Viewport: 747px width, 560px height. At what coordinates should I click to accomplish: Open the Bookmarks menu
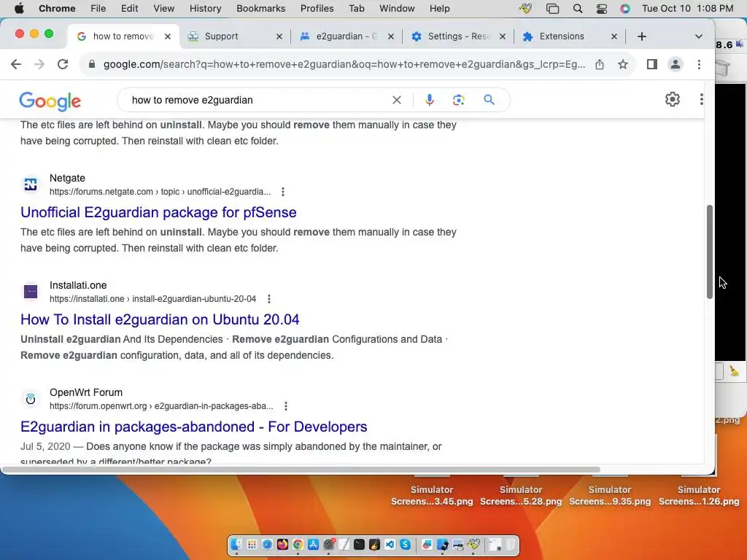click(x=260, y=9)
